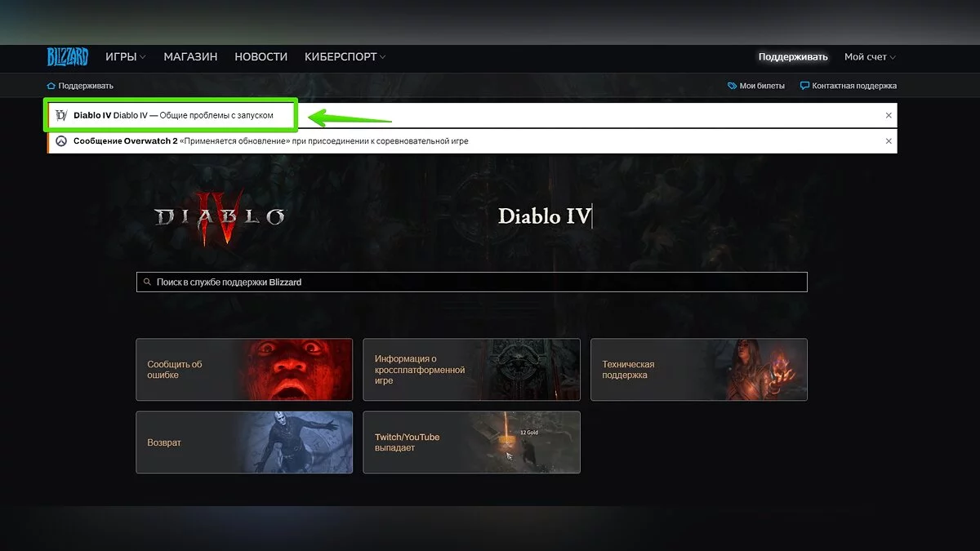
Task: Open Техническая поддержка category card
Action: pos(698,370)
